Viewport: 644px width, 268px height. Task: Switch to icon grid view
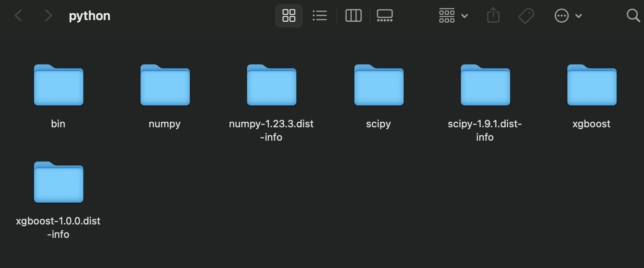click(289, 16)
